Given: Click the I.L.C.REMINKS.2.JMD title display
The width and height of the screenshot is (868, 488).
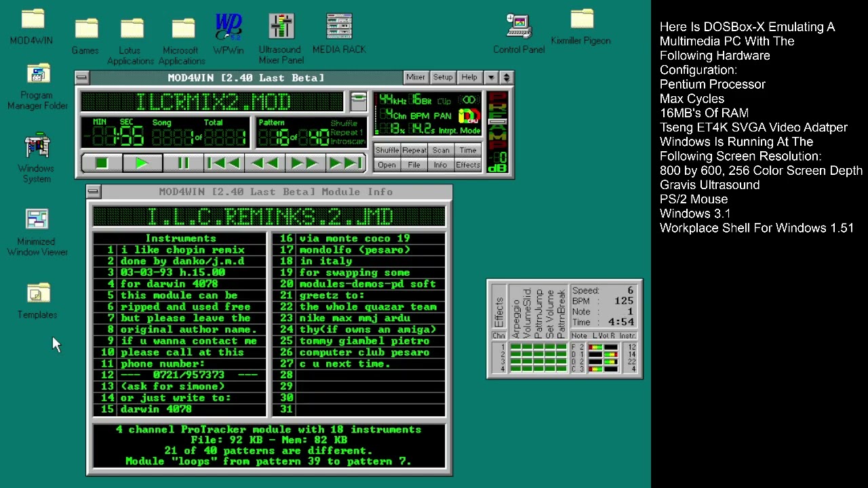Looking at the screenshot, I should click(x=269, y=217).
